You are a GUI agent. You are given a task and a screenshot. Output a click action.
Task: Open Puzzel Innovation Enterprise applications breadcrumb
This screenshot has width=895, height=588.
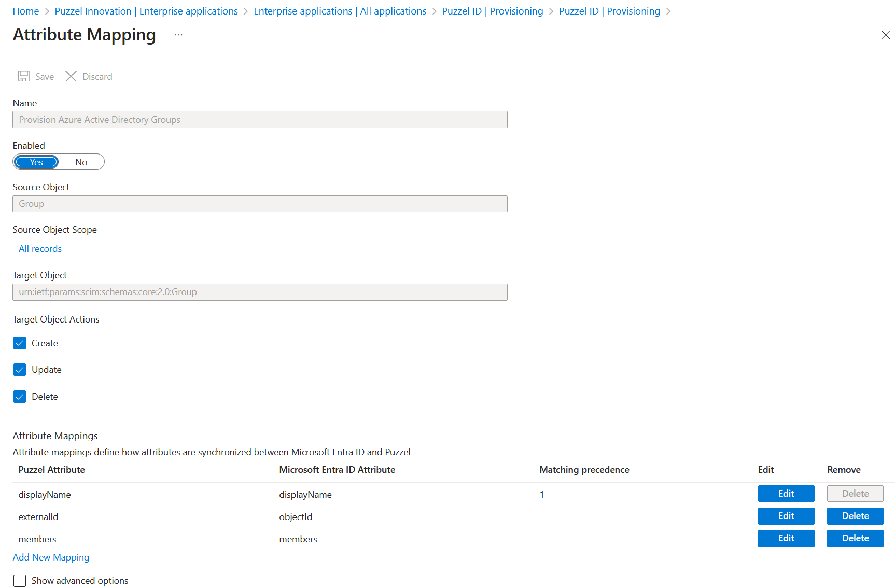[x=146, y=11]
